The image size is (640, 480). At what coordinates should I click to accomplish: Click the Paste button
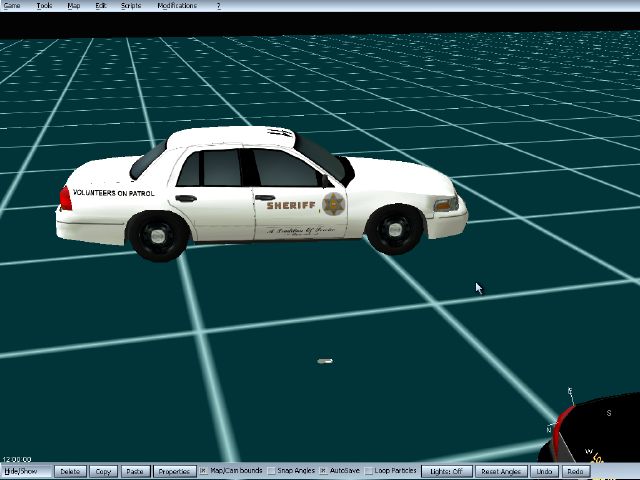point(135,471)
